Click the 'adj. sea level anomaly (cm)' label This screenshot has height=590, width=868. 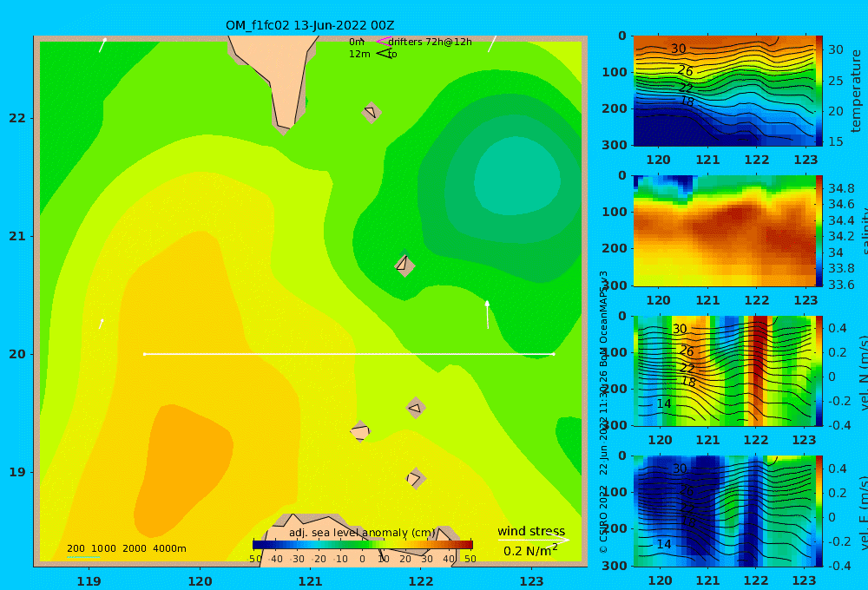(361, 533)
